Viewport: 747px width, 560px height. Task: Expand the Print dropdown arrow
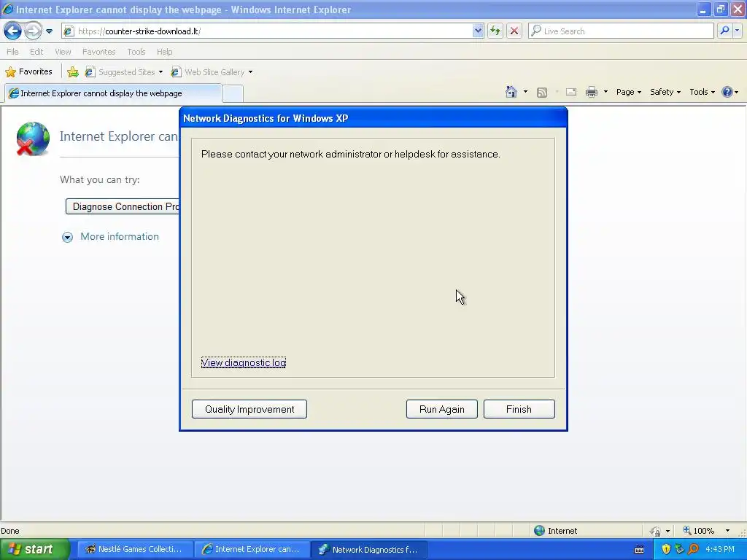[605, 92]
